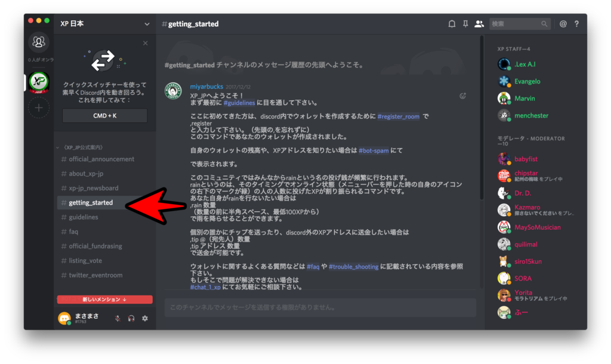Click member name Evangelo
Image resolution: width=611 pixels, height=364 pixels.
click(527, 81)
